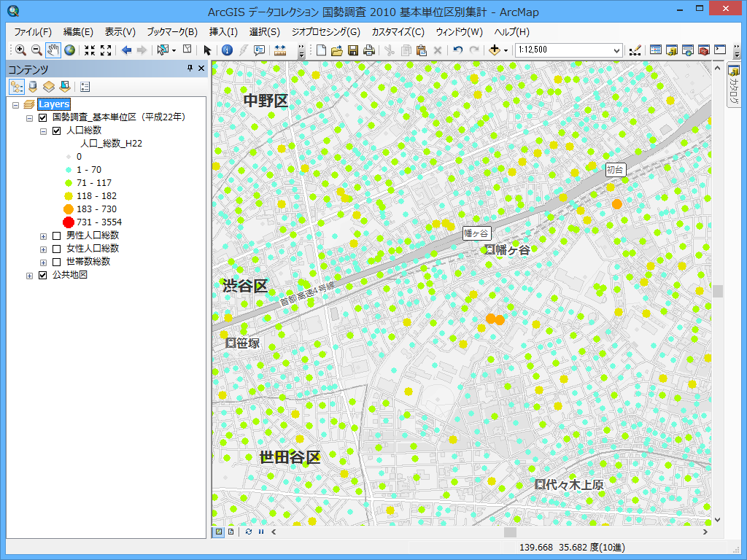
Task: Uncheck the 国勢調査_基本単位区 layer checkbox
Action: pyautogui.click(x=43, y=117)
